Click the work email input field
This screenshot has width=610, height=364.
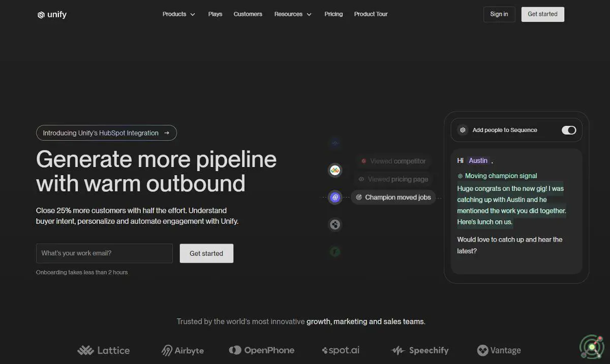coord(104,253)
